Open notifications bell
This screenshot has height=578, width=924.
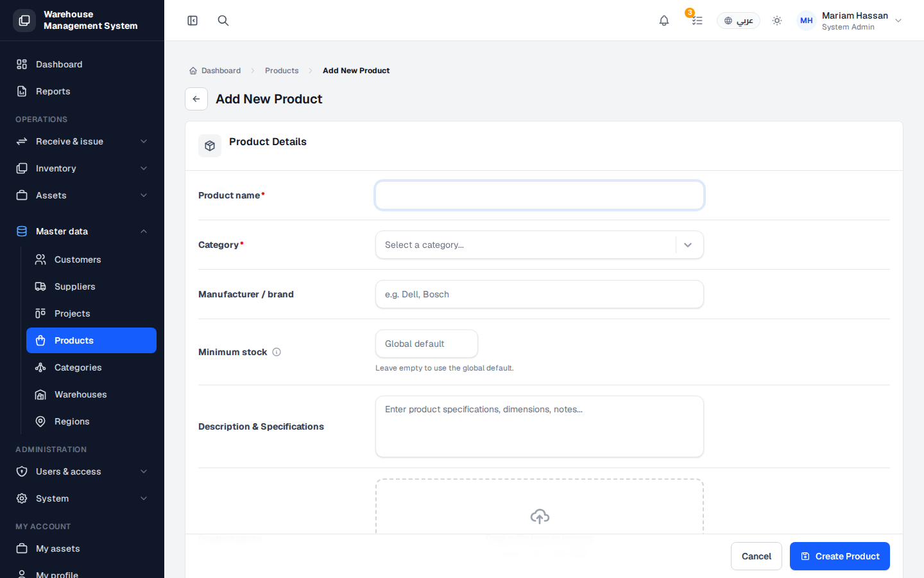[x=664, y=21]
